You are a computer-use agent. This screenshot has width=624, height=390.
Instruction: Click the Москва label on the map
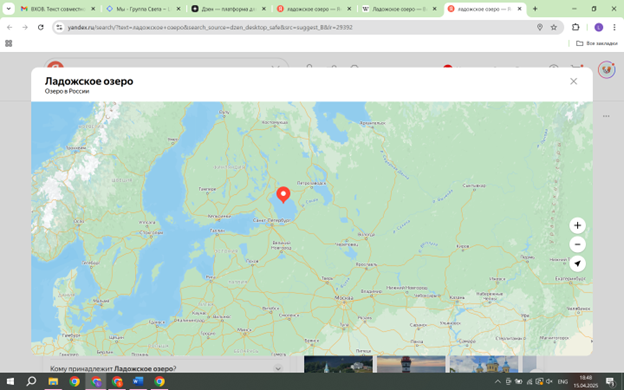(344, 298)
